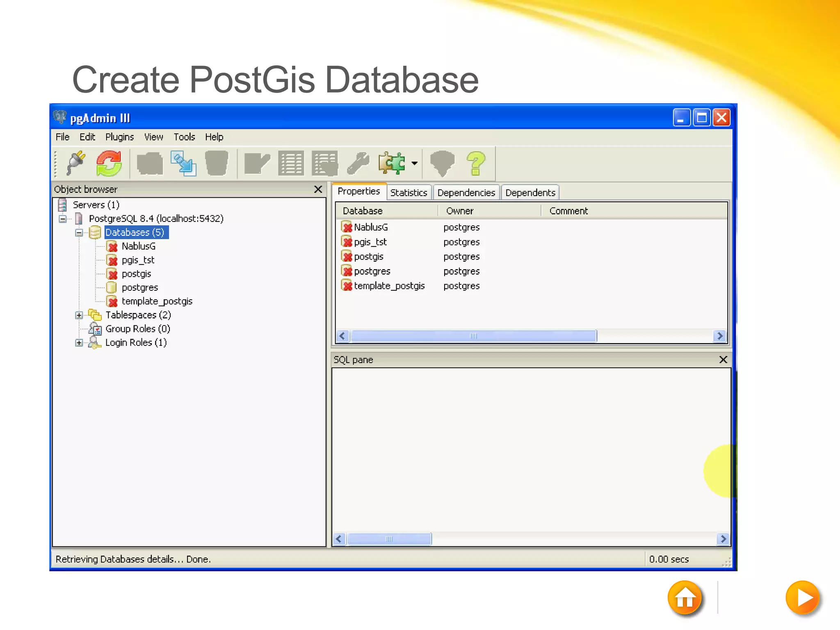Click left arrow of SQL pane scrollbar
Image resolution: width=840 pixels, height=630 pixels.
point(339,539)
